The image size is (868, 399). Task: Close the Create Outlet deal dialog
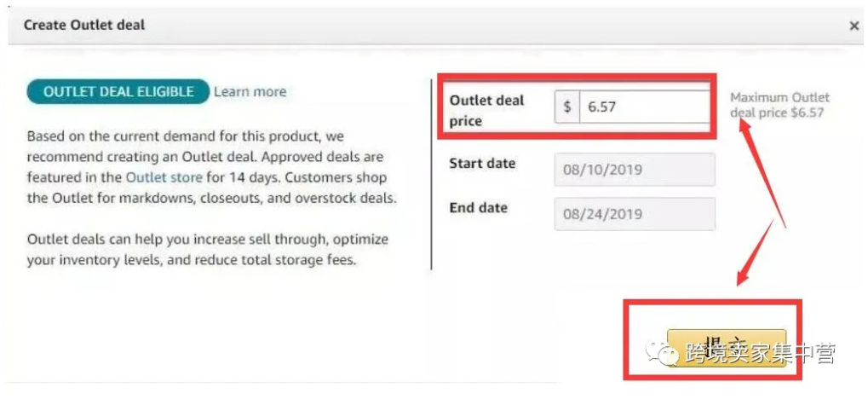pyautogui.click(x=854, y=26)
